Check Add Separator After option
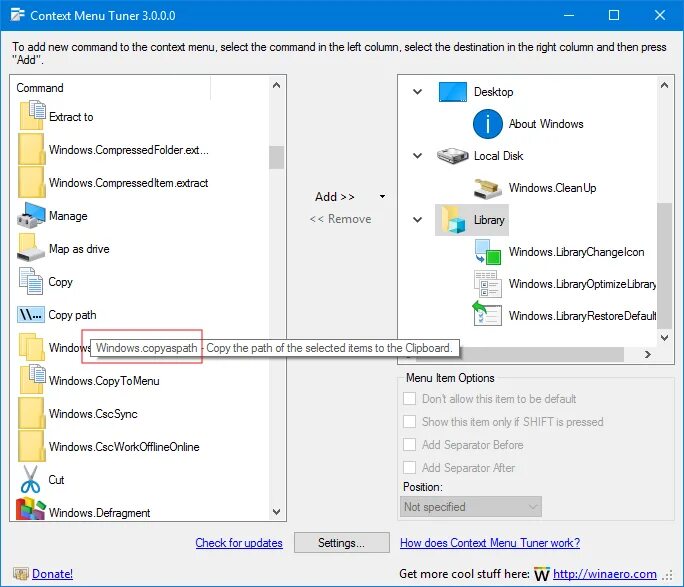The width and height of the screenshot is (684, 587). tap(409, 468)
